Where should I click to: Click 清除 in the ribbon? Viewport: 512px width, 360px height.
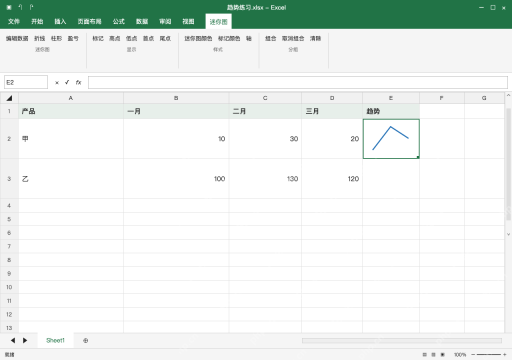tap(315, 39)
